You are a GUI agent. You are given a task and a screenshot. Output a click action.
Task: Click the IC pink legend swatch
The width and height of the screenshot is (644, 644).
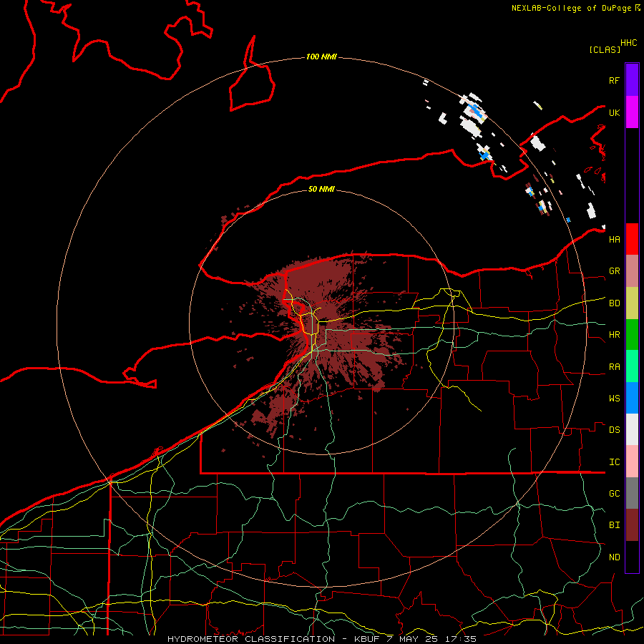(x=632, y=462)
